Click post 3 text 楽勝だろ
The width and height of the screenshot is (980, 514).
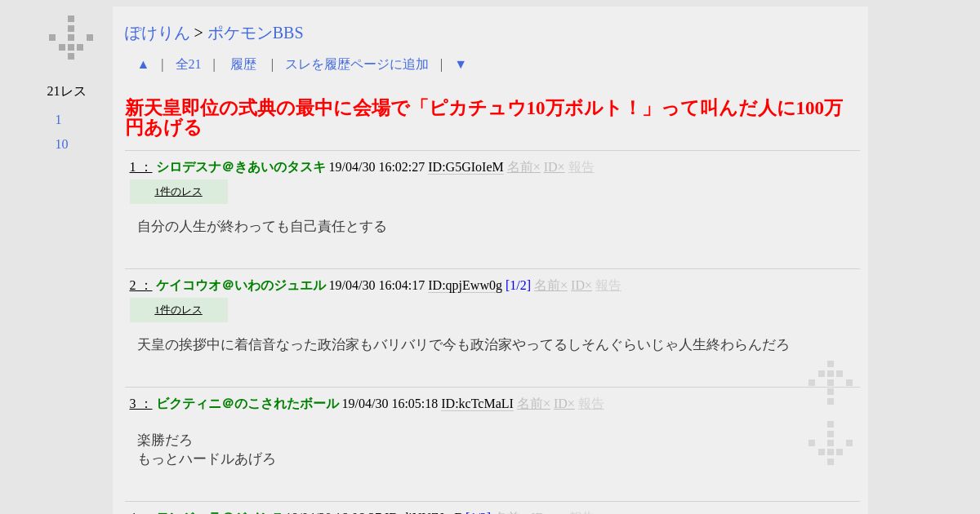(165, 441)
